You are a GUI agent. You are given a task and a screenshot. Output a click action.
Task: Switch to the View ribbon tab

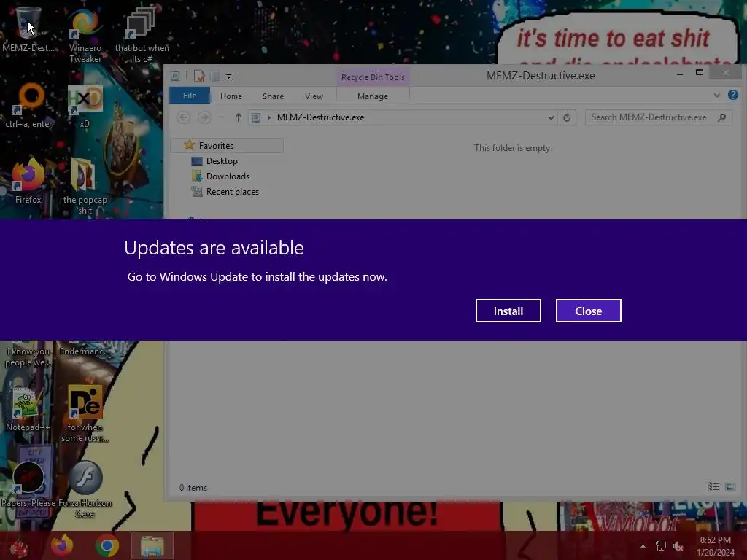(x=314, y=96)
